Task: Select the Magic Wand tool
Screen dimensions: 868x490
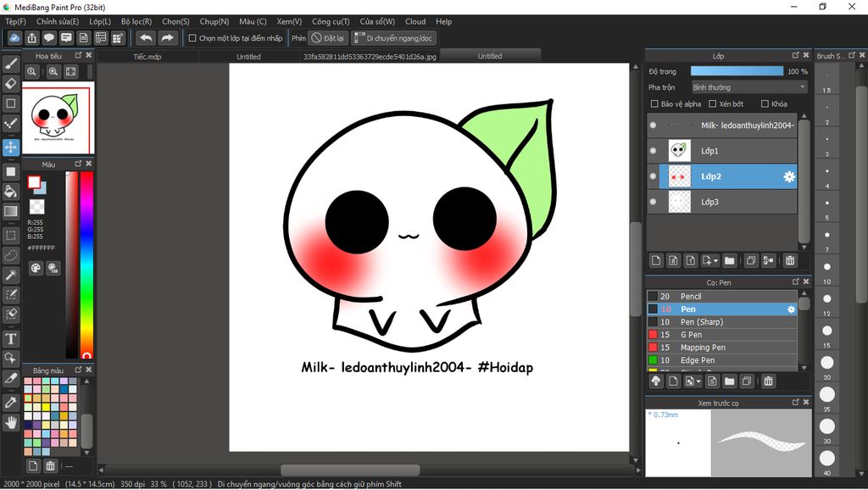Action: (10, 275)
